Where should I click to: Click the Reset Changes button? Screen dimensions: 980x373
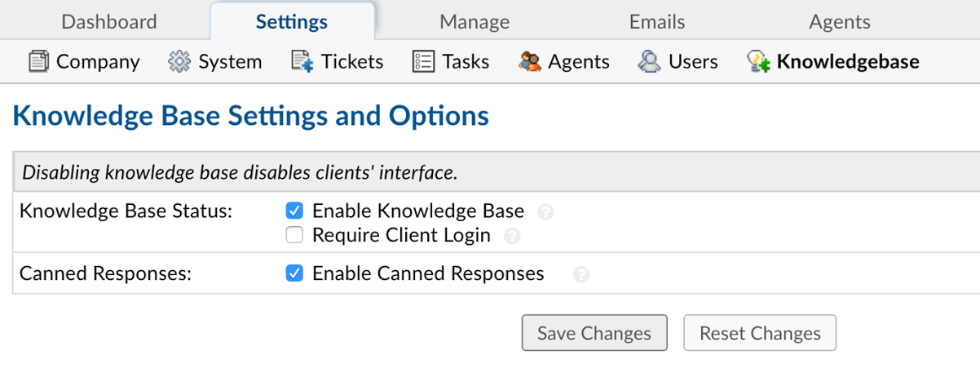(x=760, y=333)
